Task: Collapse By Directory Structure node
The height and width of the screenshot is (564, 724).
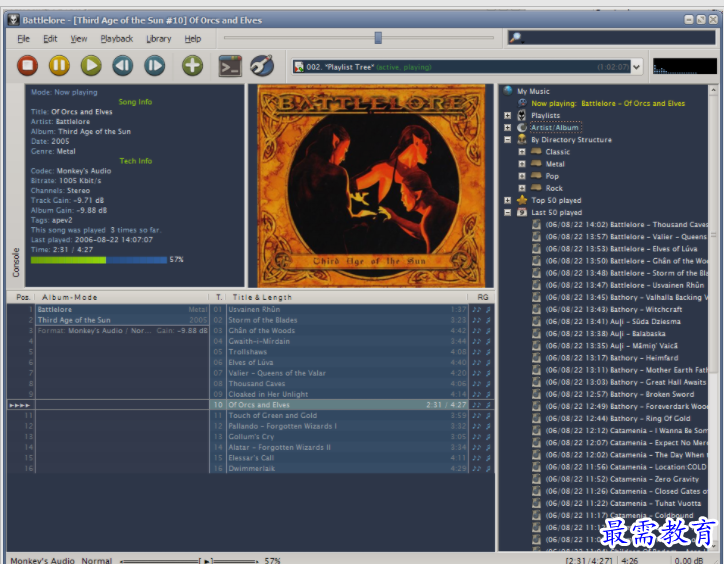Action: coord(507,139)
